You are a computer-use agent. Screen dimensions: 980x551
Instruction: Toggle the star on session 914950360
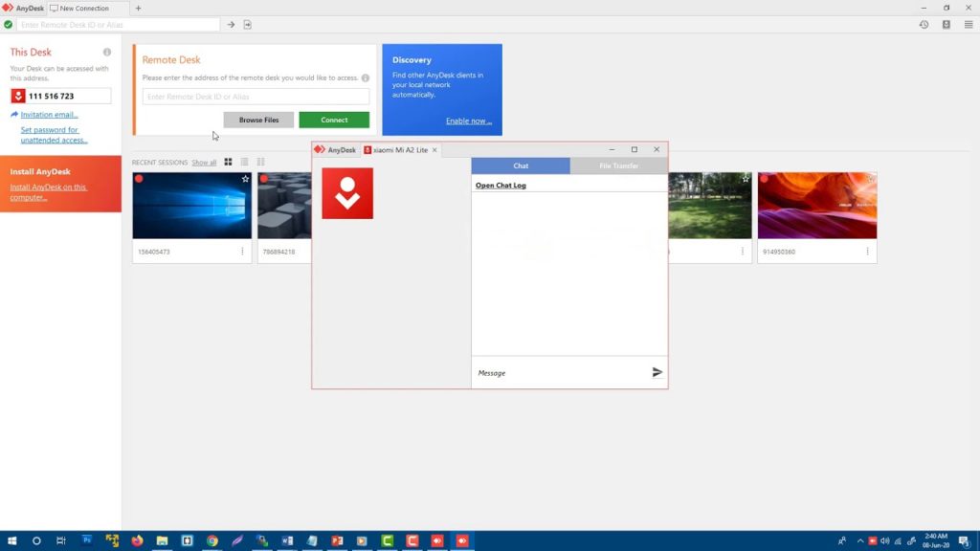(870, 178)
